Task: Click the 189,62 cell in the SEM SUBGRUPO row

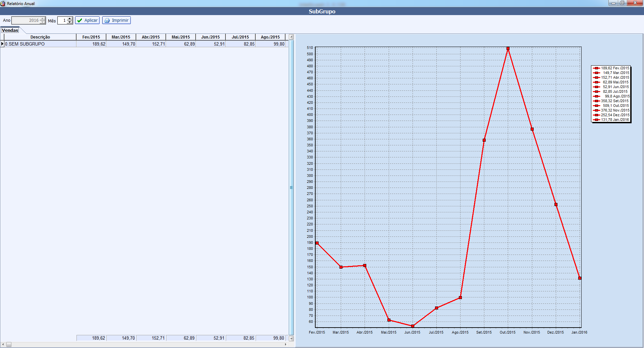Action: pos(91,44)
